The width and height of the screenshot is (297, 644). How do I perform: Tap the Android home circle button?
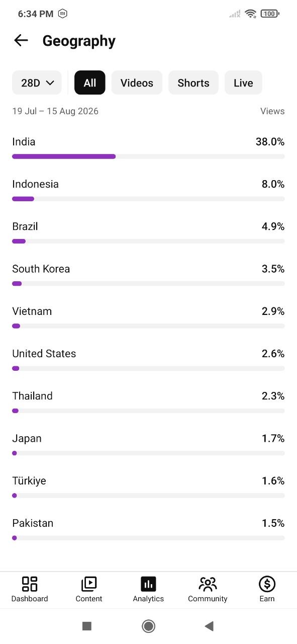click(148, 626)
